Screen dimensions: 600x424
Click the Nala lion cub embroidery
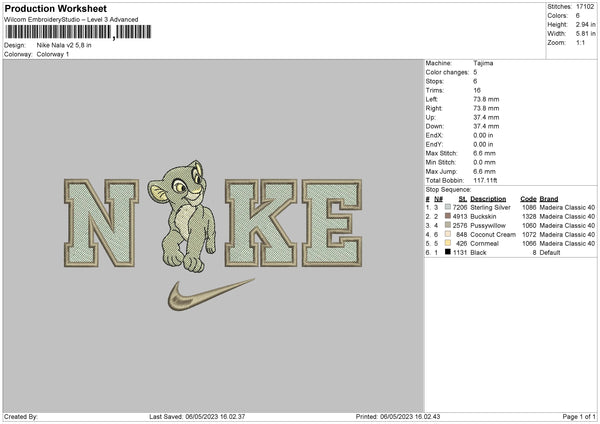[183, 216]
